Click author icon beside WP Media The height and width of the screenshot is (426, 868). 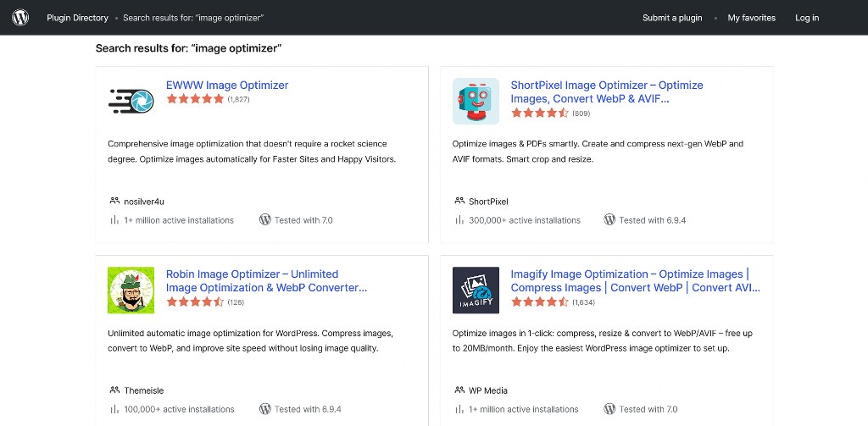click(x=459, y=390)
